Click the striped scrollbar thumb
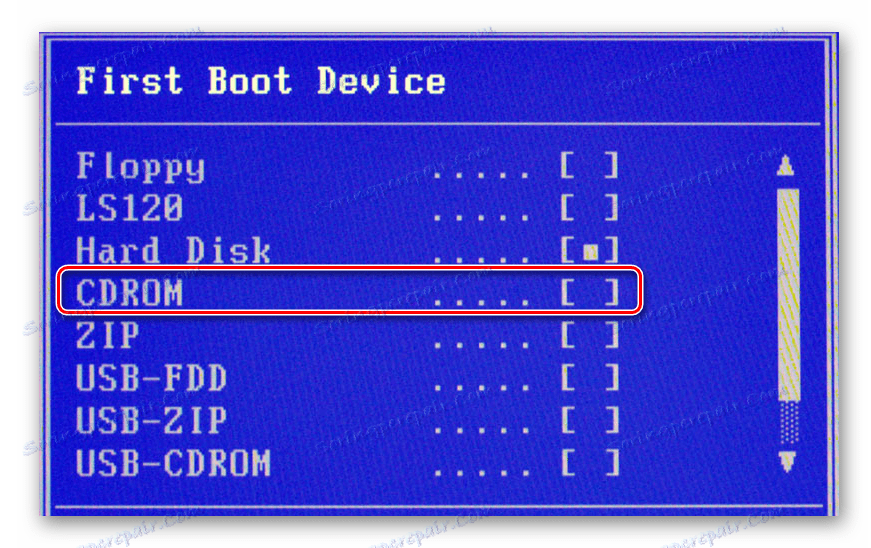 [788, 294]
